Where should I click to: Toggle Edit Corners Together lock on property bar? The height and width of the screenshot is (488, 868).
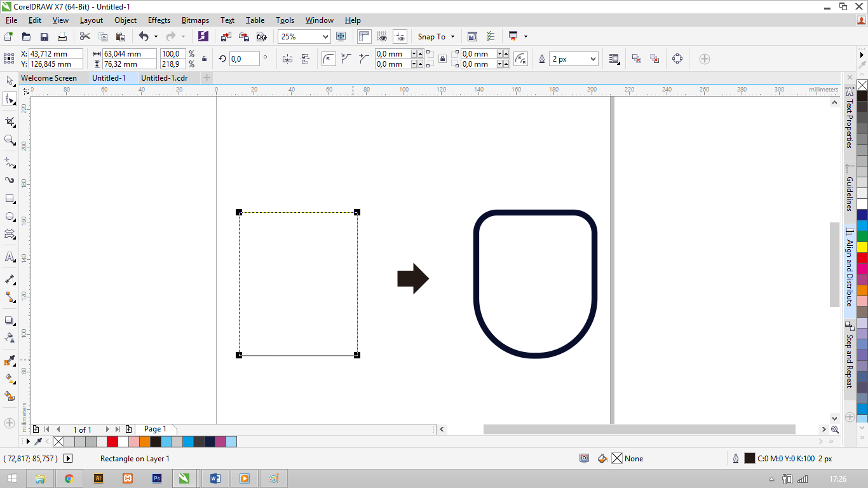(442, 59)
